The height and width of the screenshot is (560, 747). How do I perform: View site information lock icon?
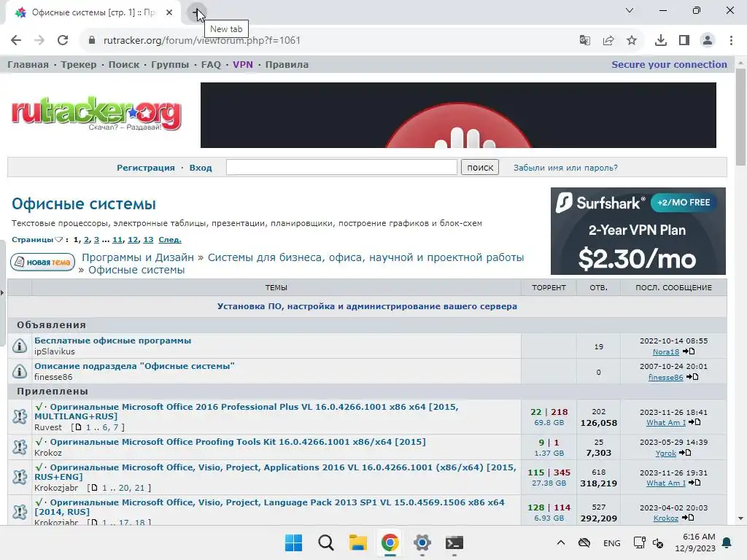(92, 41)
